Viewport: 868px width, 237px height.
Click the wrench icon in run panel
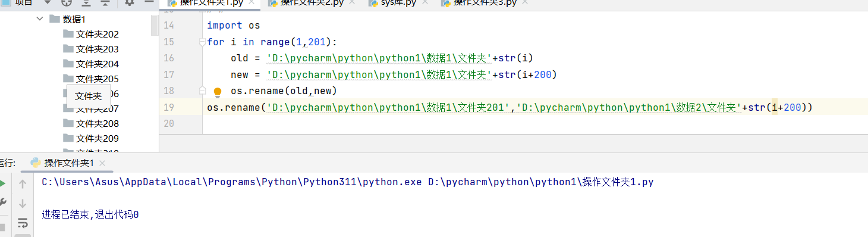pos(2,202)
